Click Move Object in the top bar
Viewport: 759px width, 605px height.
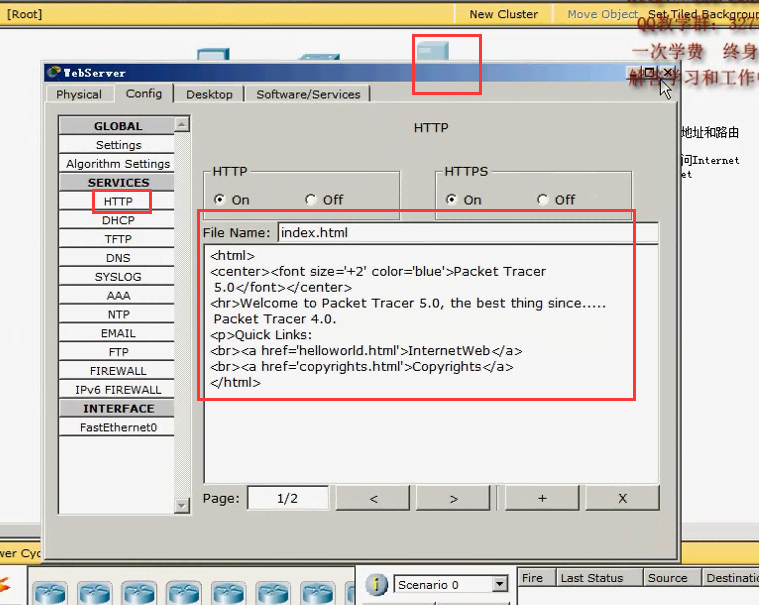click(603, 15)
